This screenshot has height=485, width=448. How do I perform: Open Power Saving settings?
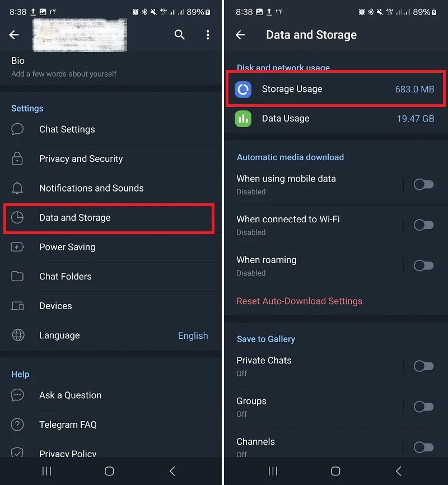coord(111,247)
